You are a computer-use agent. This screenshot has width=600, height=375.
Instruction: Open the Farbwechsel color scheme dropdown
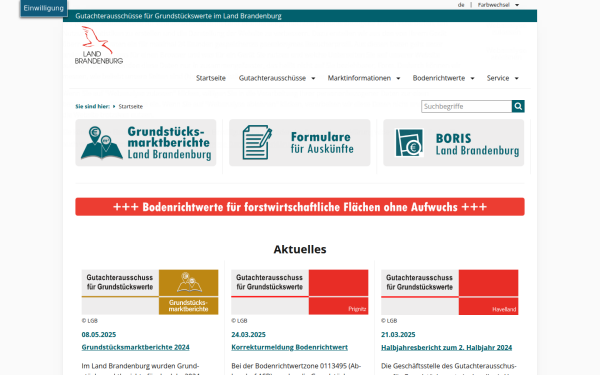(x=498, y=5)
